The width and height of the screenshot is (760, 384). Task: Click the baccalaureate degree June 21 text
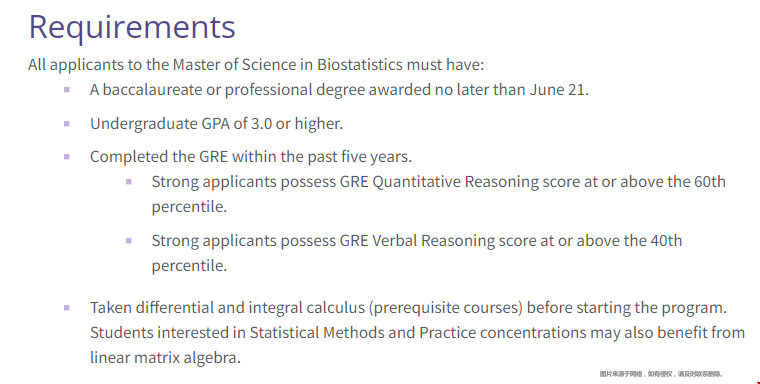click(339, 90)
